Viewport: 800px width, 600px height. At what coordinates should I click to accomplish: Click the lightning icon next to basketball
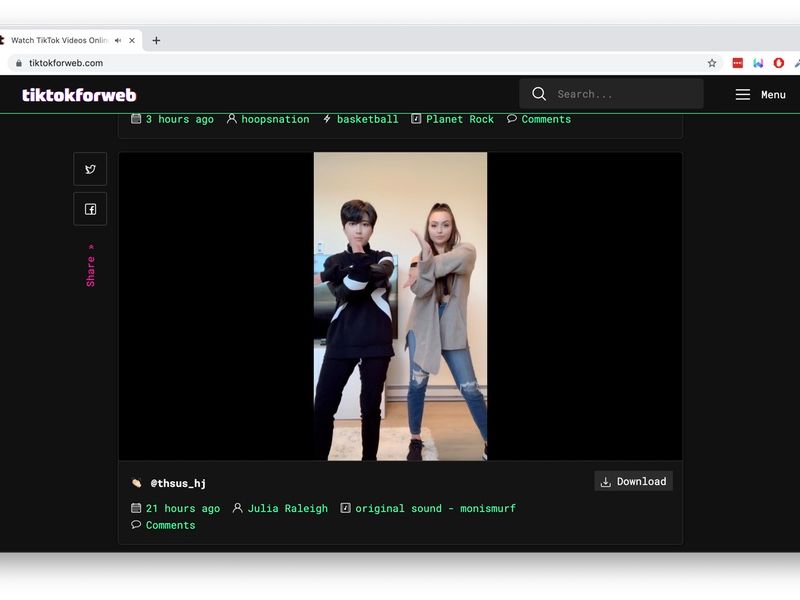tap(325, 119)
